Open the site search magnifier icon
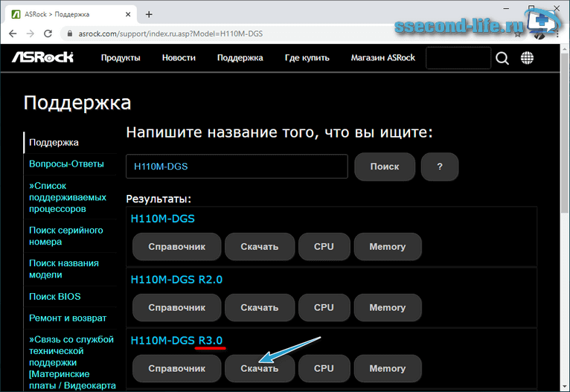This screenshot has width=570, height=392. coord(502,58)
